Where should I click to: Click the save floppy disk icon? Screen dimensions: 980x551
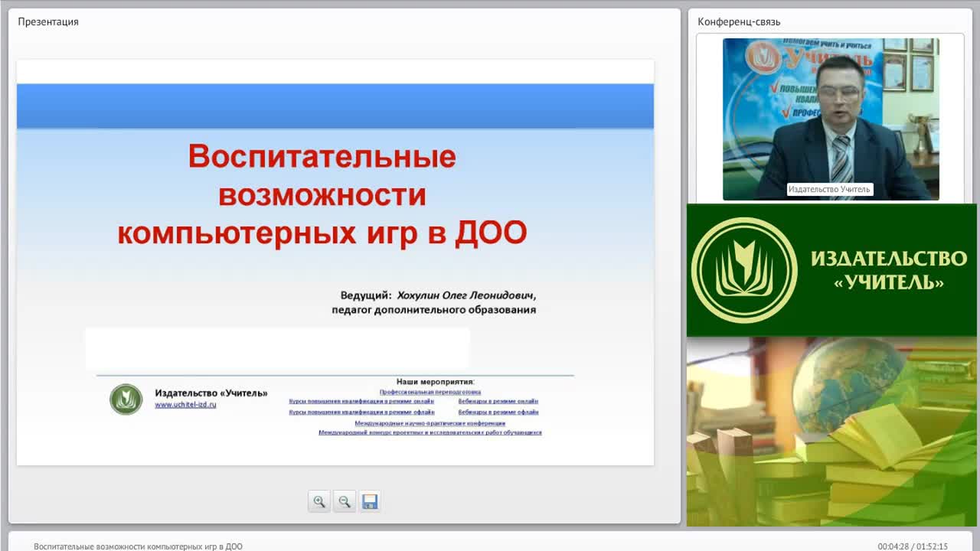[370, 501]
